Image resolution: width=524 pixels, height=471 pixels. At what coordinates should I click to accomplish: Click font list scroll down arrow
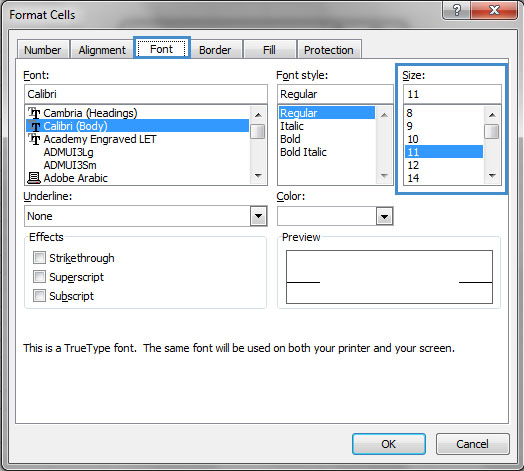click(258, 175)
